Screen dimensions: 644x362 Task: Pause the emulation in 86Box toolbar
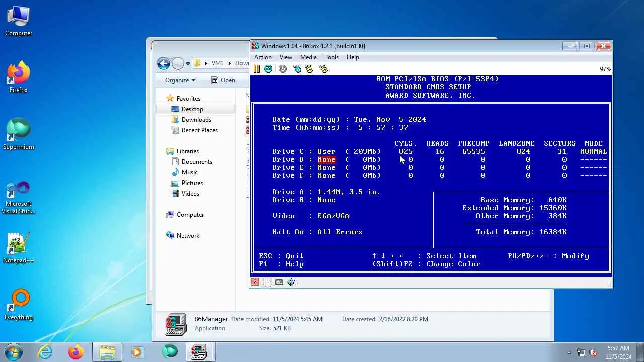(257, 69)
